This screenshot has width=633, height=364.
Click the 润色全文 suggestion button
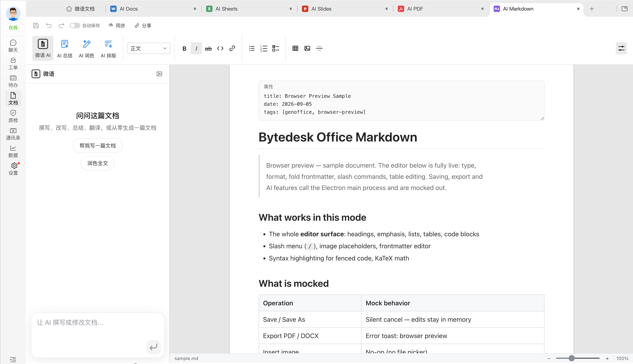[x=97, y=163]
